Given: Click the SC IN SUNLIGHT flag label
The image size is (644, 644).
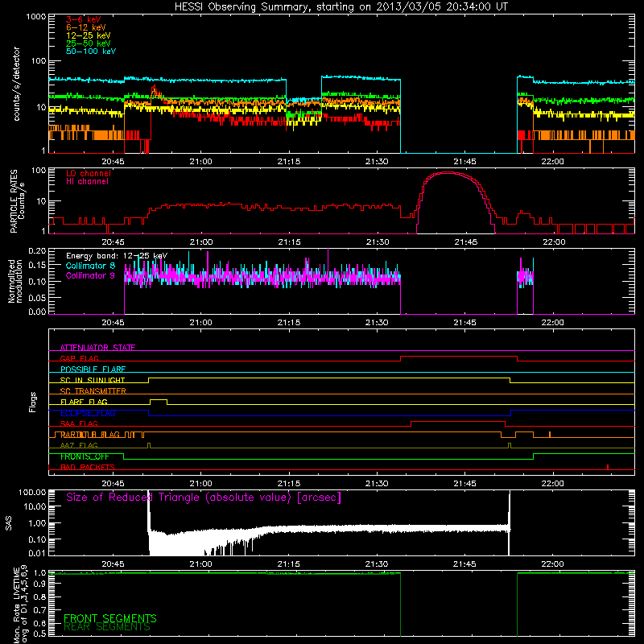Looking at the screenshot, I should (93, 380).
